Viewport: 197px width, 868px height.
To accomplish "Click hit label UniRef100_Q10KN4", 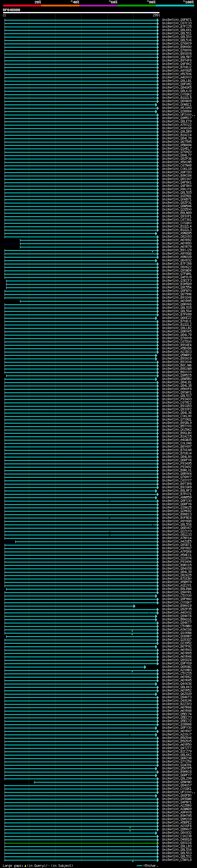I will point(176,633).
